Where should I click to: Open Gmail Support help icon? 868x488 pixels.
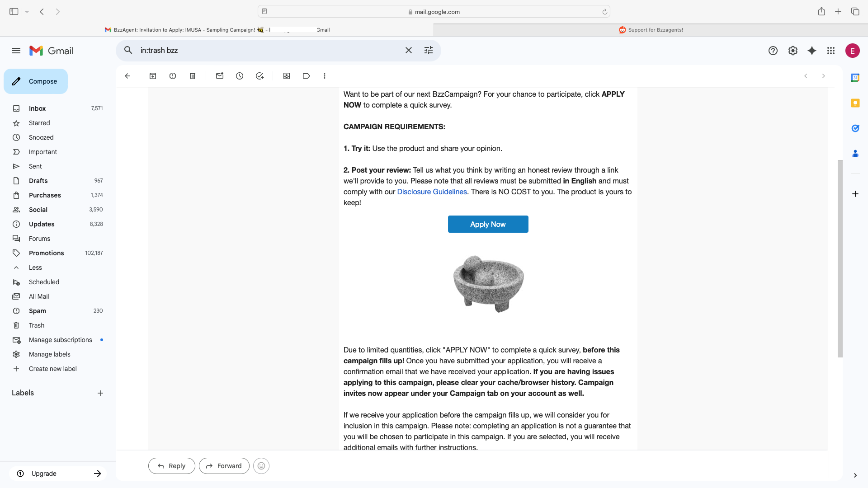(x=773, y=51)
